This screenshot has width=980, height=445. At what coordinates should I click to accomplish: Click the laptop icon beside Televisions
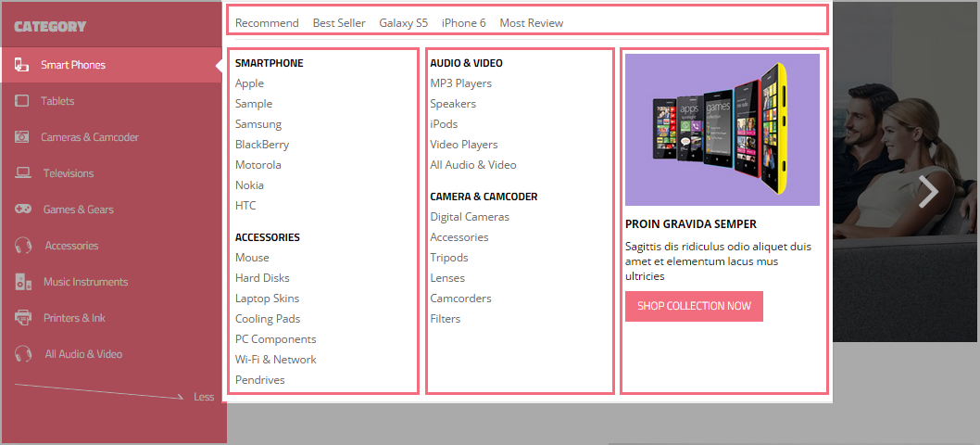(x=23, y=173)
